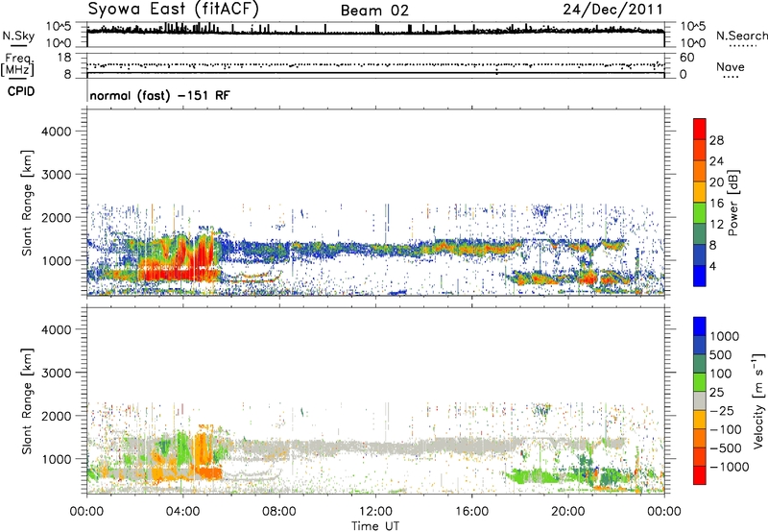Click the blue bottom of the power colorbar
The image size is (768, 532).
(x=700, y=276)
